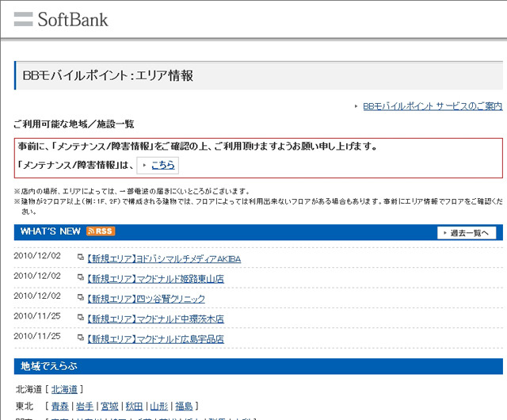Open the こちら maintenance info link
This screenshot has height=420, width=507.
pos(163,165)
